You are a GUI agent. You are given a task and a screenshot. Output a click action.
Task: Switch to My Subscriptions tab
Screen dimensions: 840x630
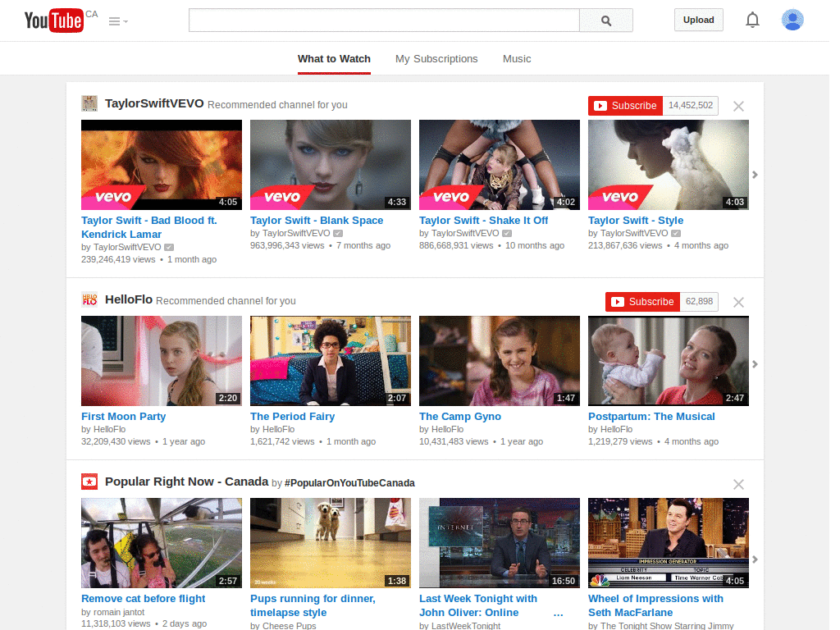tap(436, 59)
